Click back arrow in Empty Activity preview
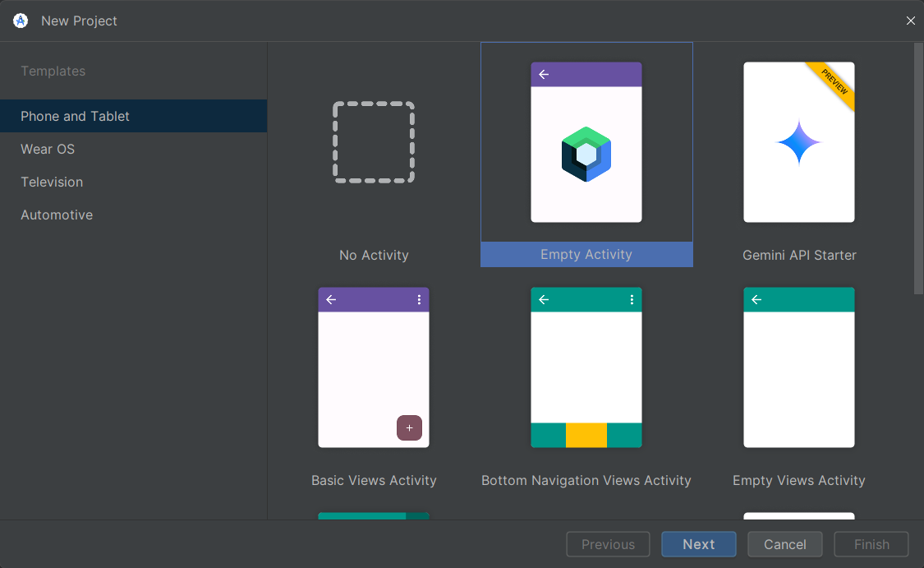This screenshot has width=924, height=568. click(x=544, y=75)
